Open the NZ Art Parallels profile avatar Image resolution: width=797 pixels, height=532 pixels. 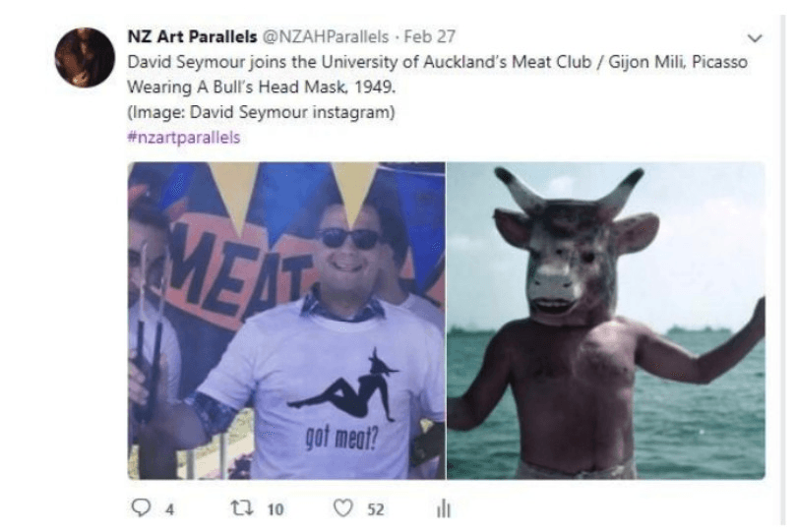pyautogui.click(x=85, y=57)
